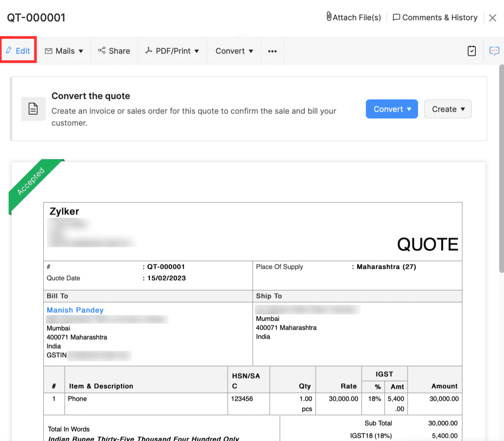Click the Share toolbar item

pos(114,51)
